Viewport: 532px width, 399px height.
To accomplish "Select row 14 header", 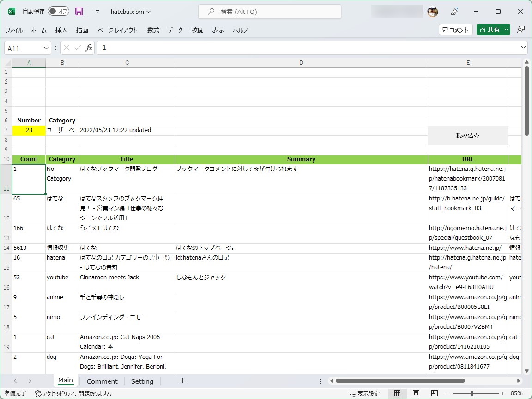I will 6,248.
